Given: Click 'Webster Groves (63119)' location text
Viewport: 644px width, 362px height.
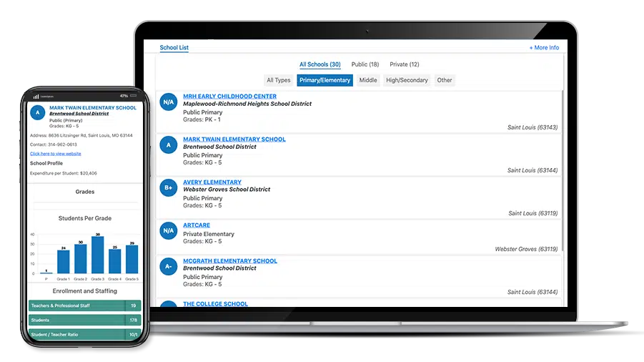Looking at the screenshot, I should click(x=526, y=249).
